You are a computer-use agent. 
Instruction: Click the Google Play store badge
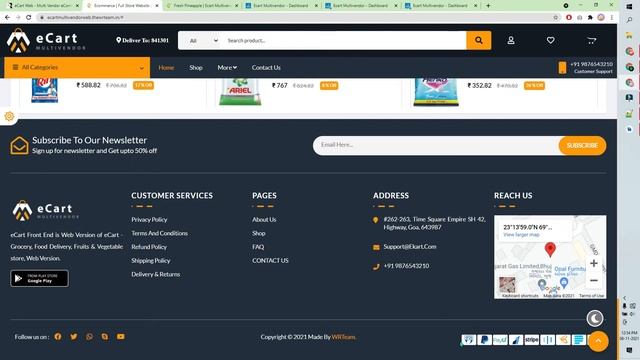click(x=40, y=278)
